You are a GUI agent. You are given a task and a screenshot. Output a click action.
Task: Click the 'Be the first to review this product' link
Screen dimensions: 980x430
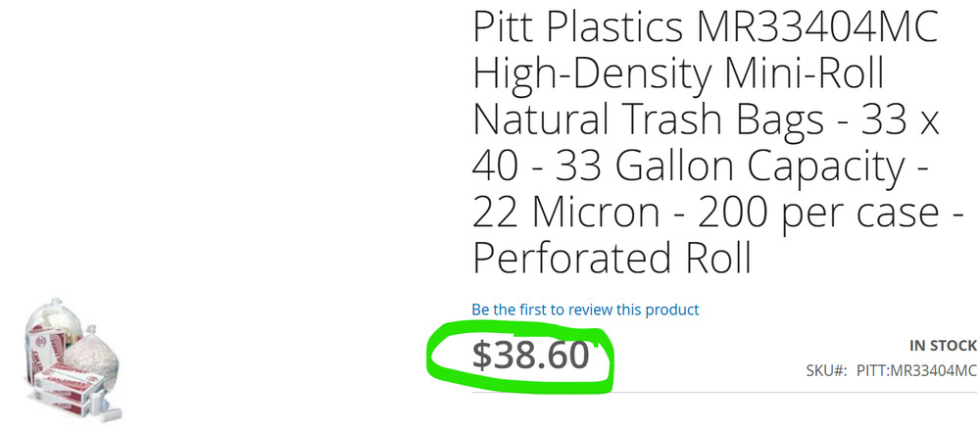[x=585, y=310]
